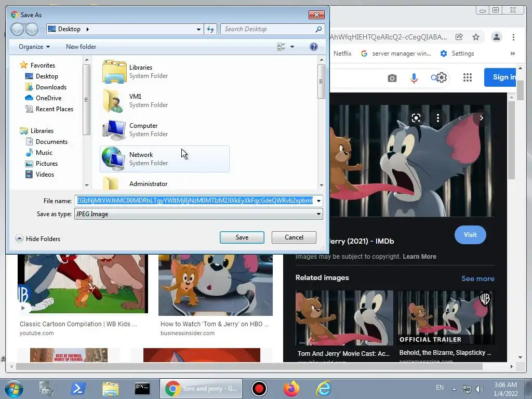This screenshot has height=399, width=532.
Task: Open the image preview three-dot menu
Action: pos(437,118)
